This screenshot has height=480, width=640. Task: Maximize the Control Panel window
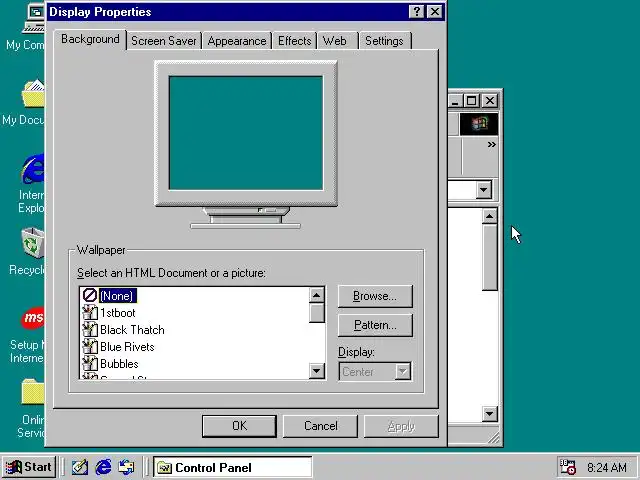471,100
